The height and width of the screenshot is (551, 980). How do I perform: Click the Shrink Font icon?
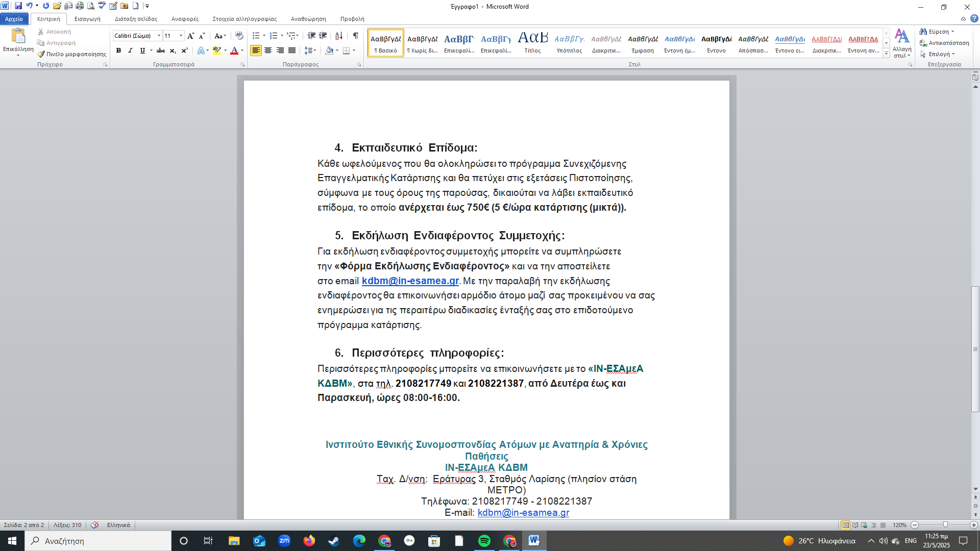point(202,36)
